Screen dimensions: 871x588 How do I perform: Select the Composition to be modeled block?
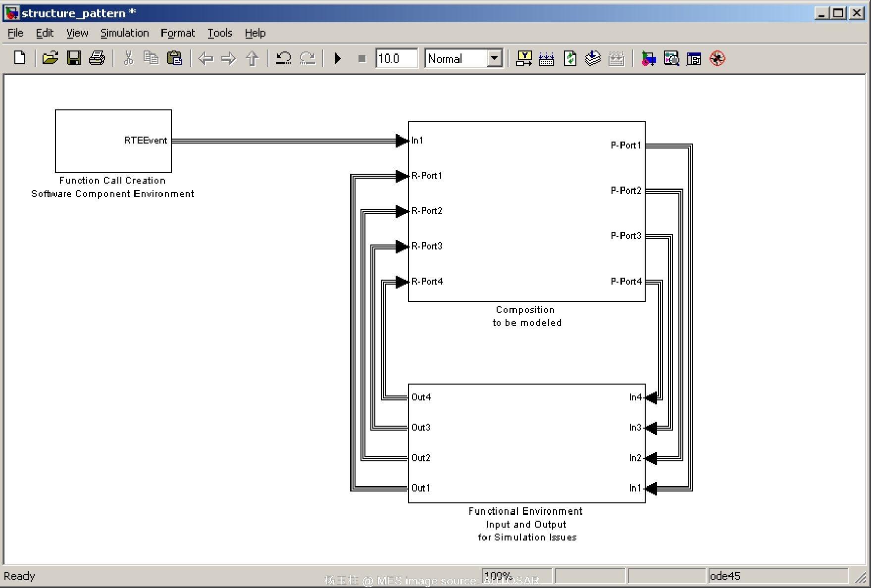click(526, 213)
